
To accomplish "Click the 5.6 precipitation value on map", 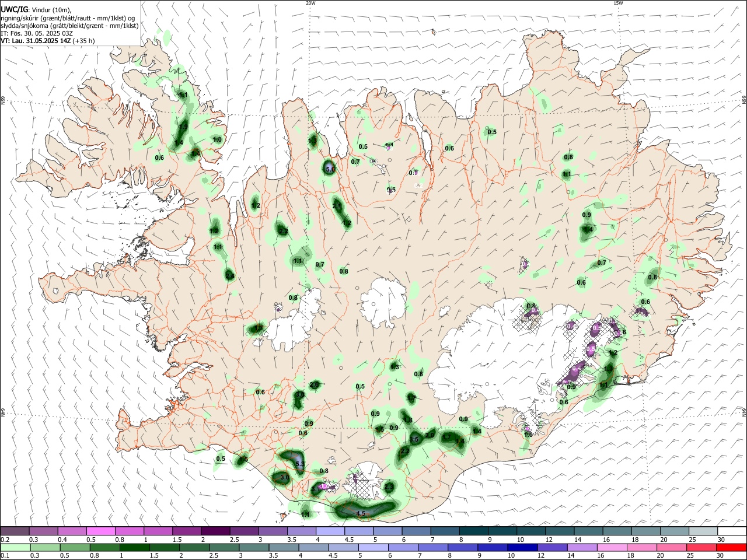I will click(x=330, y=169).
